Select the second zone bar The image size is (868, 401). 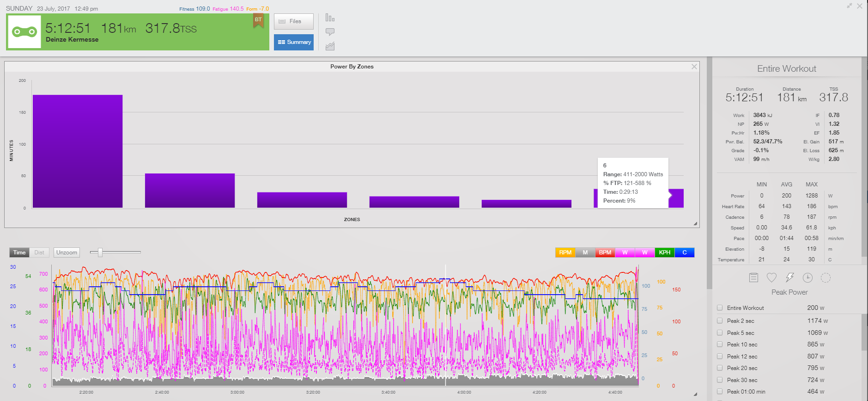point(190,191)
